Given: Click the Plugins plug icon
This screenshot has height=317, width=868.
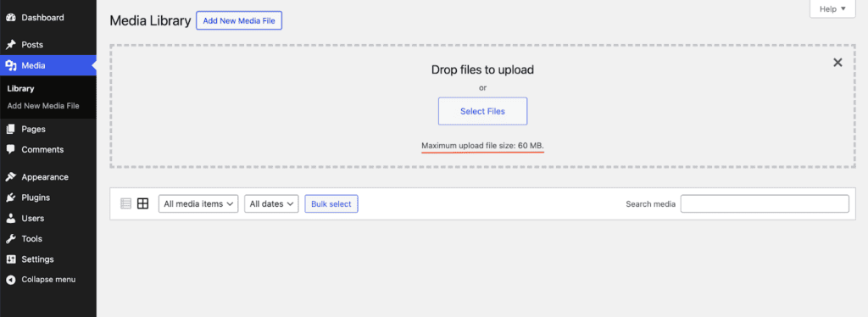Looking at the screenshot, I should pyautogui.click(x=10, y=197).
